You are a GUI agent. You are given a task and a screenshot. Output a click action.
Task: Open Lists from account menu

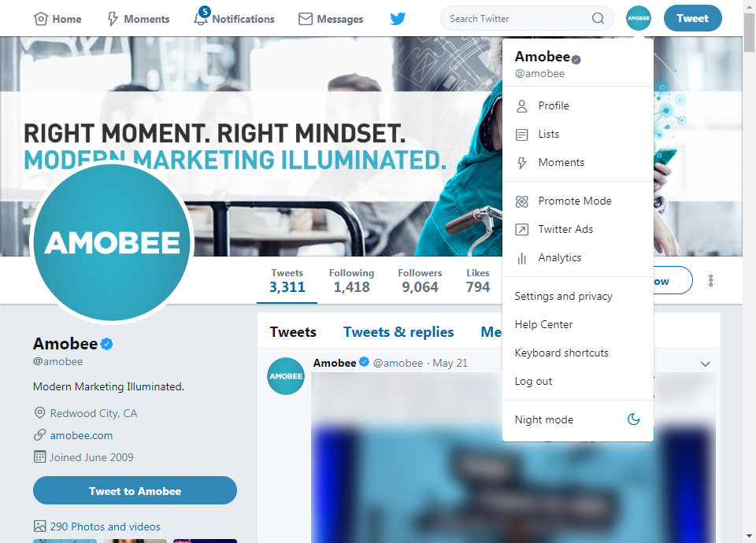pyautogui.click(x=577, y=135)
